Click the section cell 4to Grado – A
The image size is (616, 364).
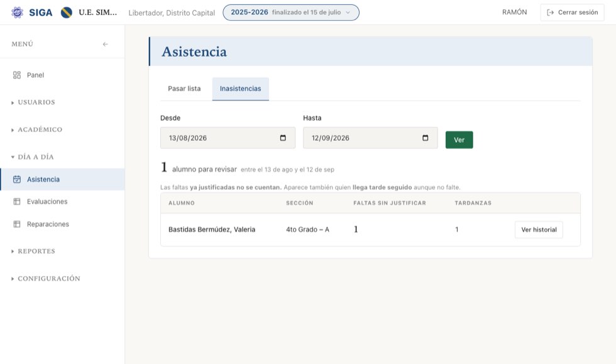pos(307,229)
